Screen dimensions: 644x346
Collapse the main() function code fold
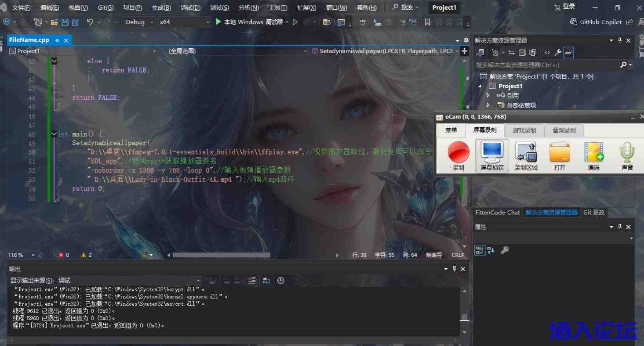tap(54, 134)
